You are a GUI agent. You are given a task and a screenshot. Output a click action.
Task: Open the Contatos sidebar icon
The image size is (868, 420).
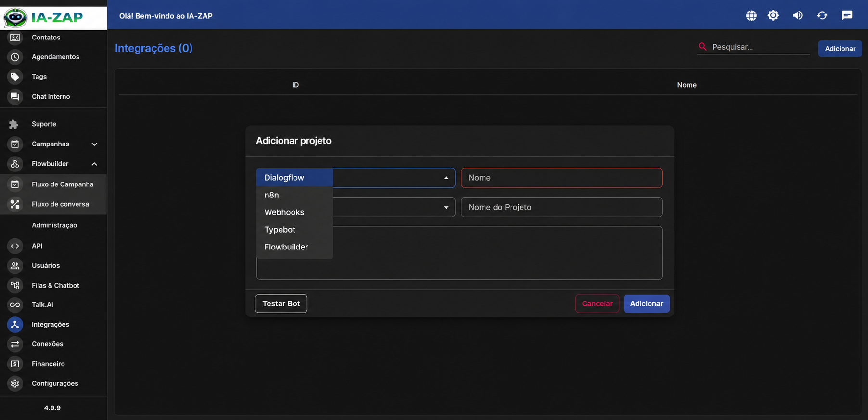[15, 37]
